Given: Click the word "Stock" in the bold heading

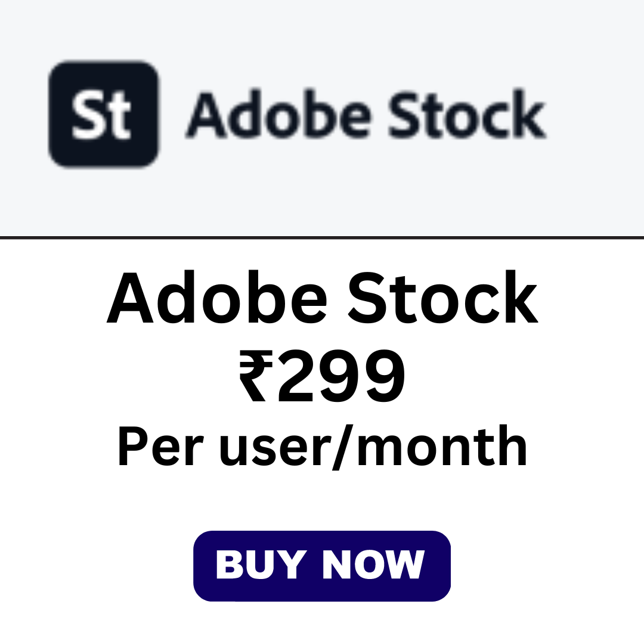Looking at the screenshot, I should [x=444, y=298].
